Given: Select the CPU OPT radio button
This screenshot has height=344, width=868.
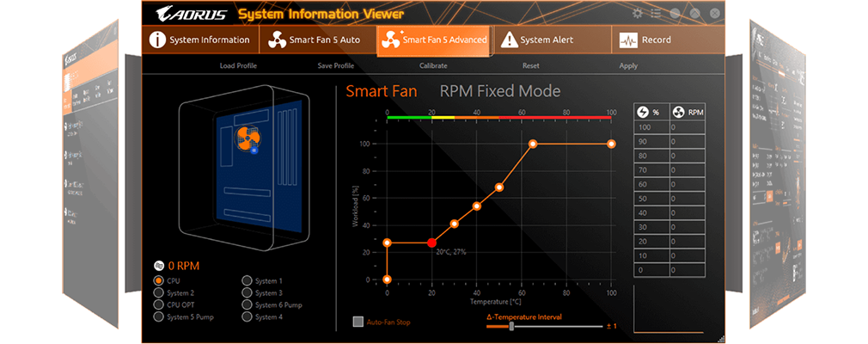Looking at the screenshot, I should [x=159, y=304].
